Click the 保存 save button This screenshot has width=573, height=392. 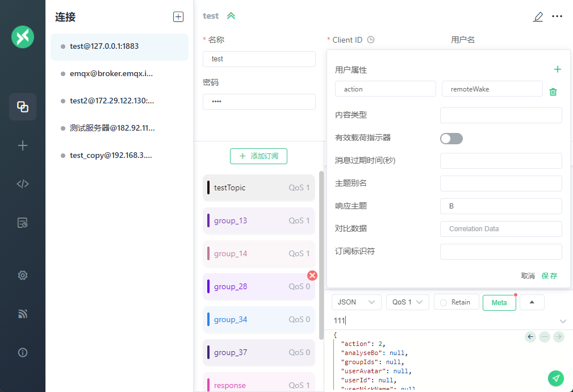[549, 276]
